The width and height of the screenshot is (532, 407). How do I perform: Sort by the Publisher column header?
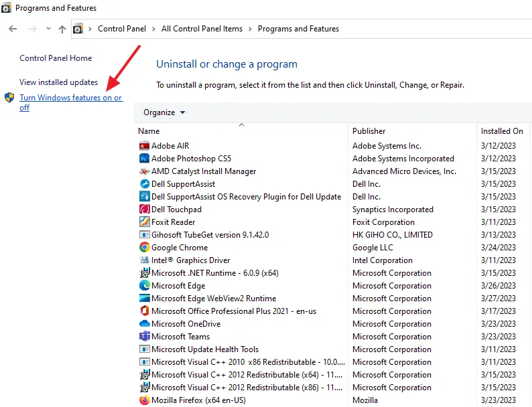413,131
